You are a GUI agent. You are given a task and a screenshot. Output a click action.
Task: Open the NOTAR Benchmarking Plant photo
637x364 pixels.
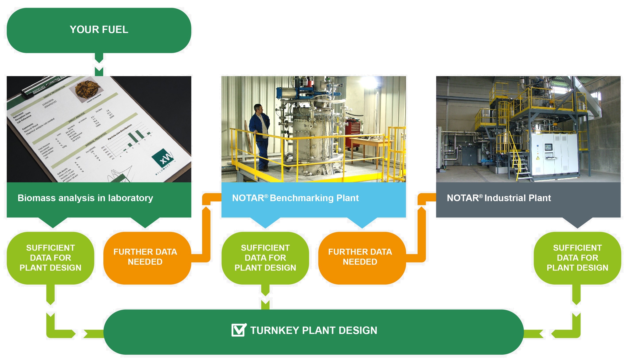(314, 129)
